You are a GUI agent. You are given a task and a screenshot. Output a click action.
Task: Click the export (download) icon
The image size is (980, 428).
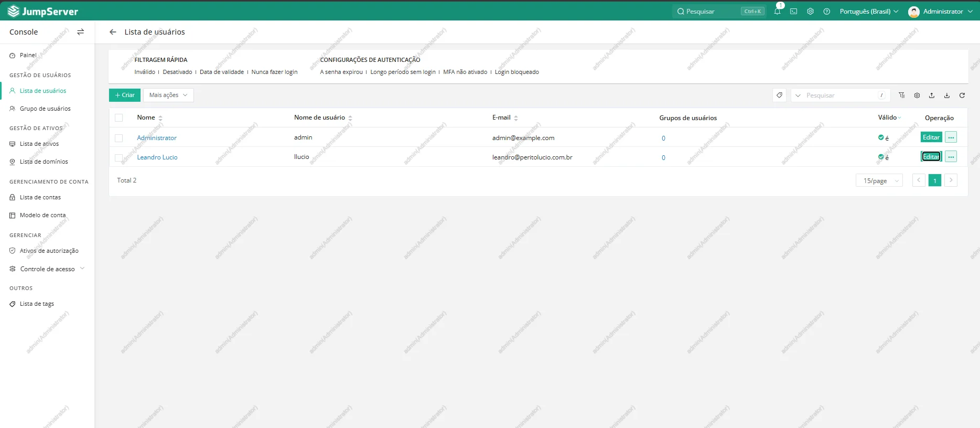947,95
